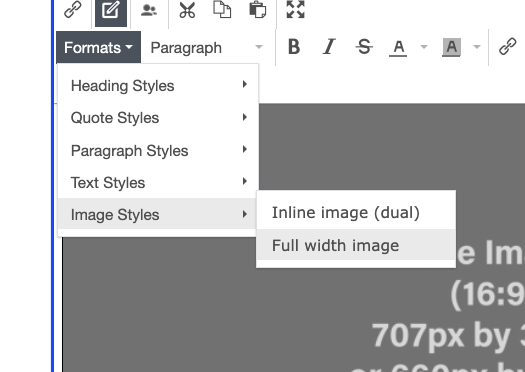The width and height of the screenshot is (525, 372).
Task: Expand Text Styles submenu
Action: click(x=158, y=182)
